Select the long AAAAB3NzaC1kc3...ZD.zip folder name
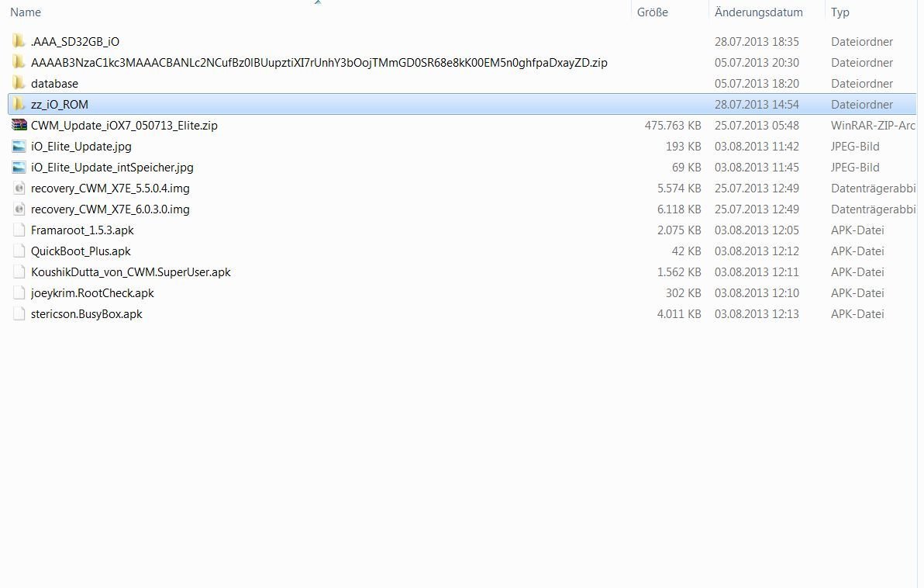The width and height of the screenshot is (924, 588). 319,63
